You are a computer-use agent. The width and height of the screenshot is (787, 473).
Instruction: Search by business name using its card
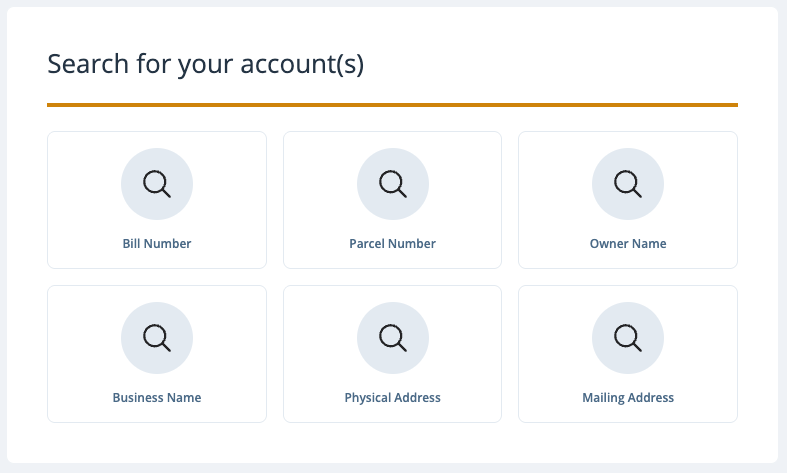pos(157,354)
